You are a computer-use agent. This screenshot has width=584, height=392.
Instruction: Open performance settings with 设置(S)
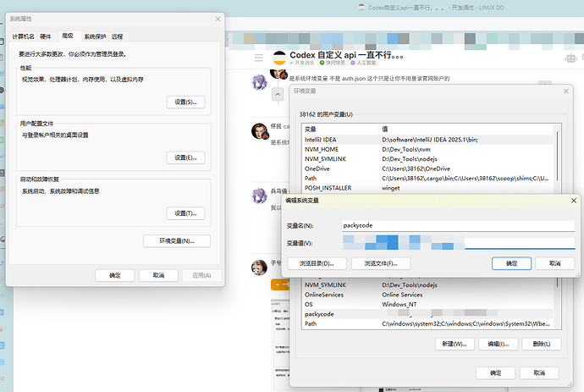click(x=185, y=102)
